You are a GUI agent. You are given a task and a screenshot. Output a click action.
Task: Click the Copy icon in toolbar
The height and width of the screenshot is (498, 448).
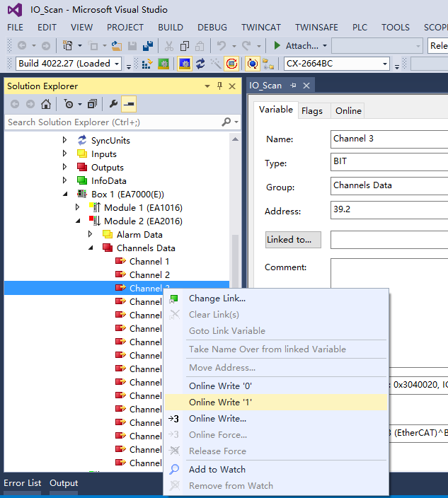click(x=185, y=46)
